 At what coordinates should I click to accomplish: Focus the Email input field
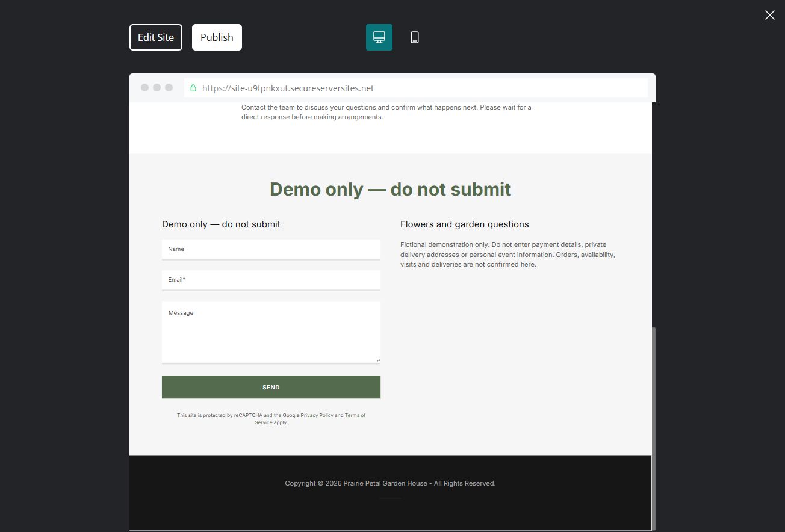[x=271, y=280]
